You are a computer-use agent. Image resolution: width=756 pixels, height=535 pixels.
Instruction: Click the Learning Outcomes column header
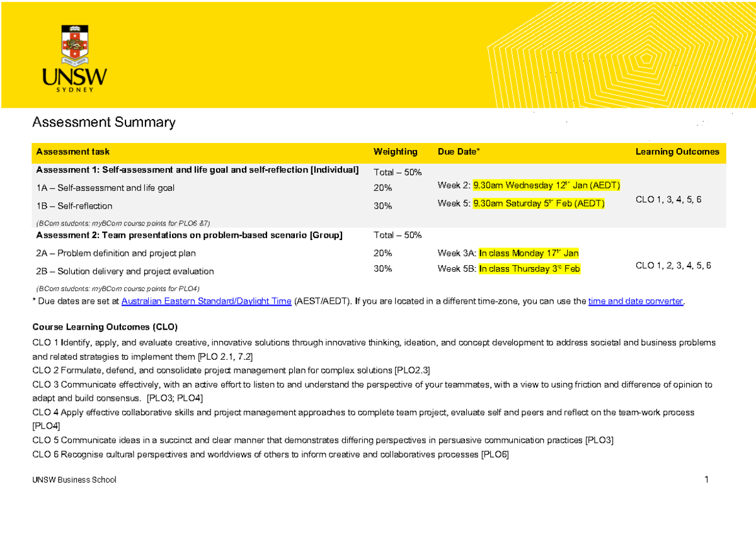coord(677,152)
